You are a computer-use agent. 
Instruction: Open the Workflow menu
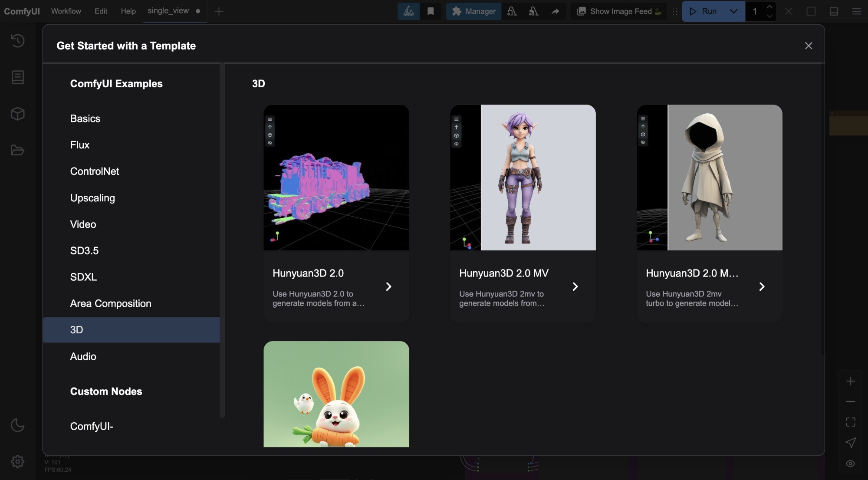[66, 11]
